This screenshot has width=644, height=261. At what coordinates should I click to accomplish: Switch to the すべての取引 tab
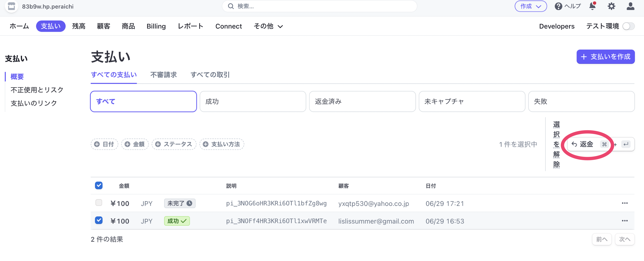(x=210, y=75)
